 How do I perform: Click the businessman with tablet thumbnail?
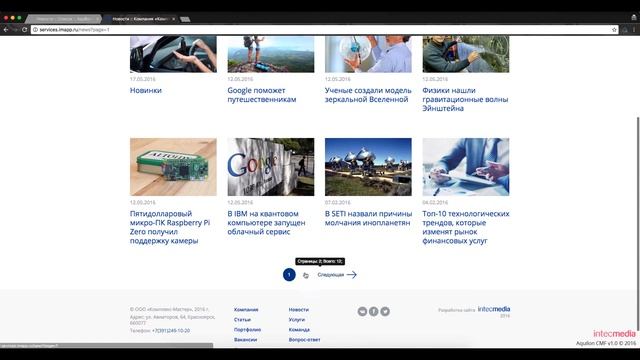point(466,167)
